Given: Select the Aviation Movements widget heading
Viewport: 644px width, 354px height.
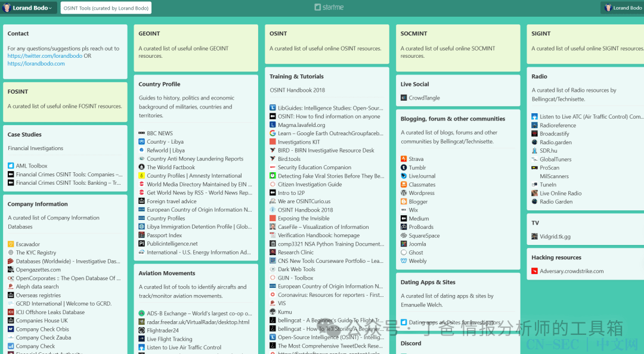Looking at the screenshot, I should [167, 273].
